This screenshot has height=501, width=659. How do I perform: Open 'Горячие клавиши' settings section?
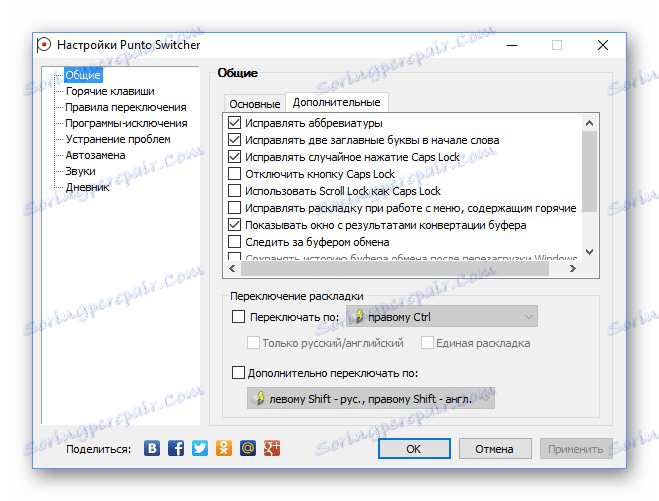tap(110, 91)
